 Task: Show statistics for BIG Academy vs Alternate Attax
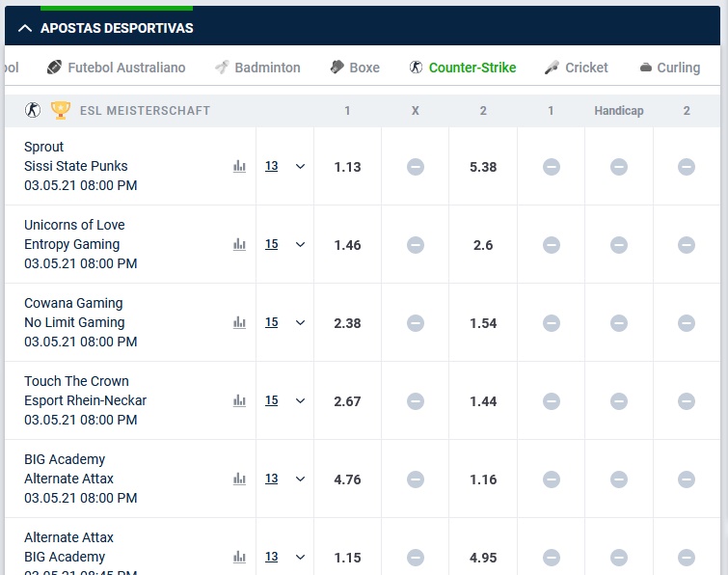239,479
